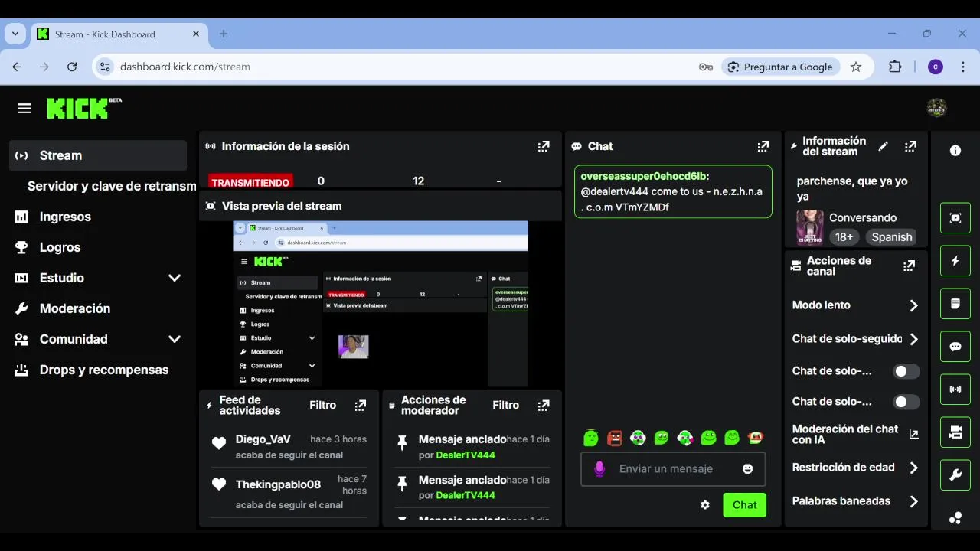
Task: Click Preguntar a Google button
Action: [x=780, y=67]
